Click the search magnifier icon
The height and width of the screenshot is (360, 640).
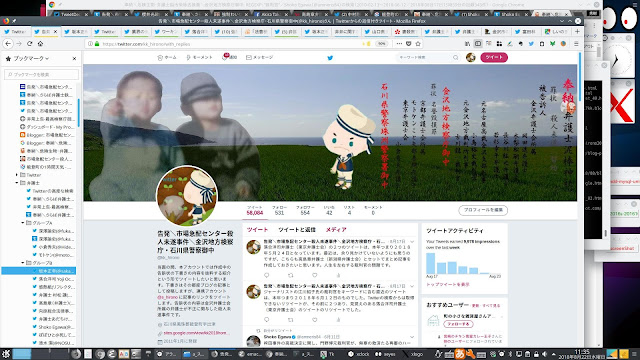[456, 58]
